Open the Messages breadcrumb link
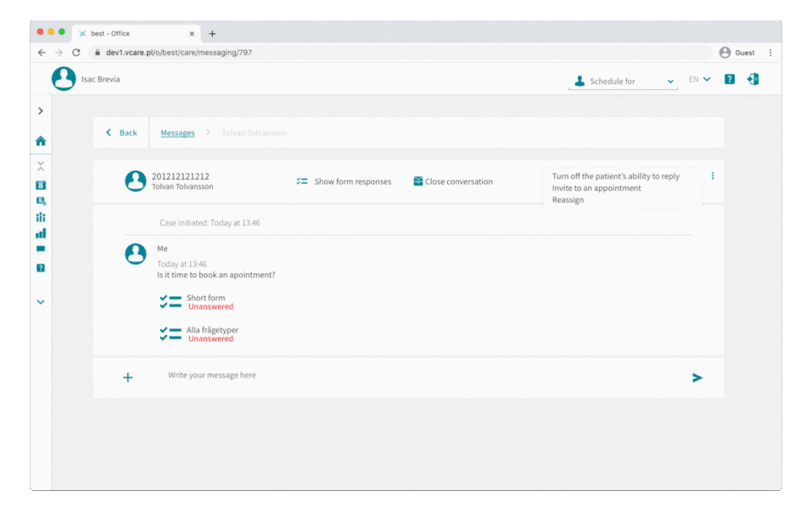This screenshot has width=812, height=530. tap(177, 133)
